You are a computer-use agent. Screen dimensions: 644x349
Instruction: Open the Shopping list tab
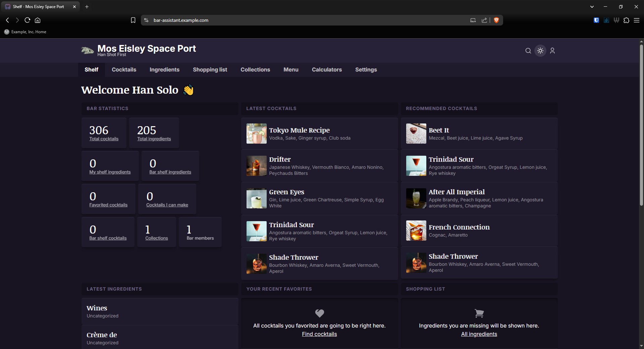pos(210,69)
